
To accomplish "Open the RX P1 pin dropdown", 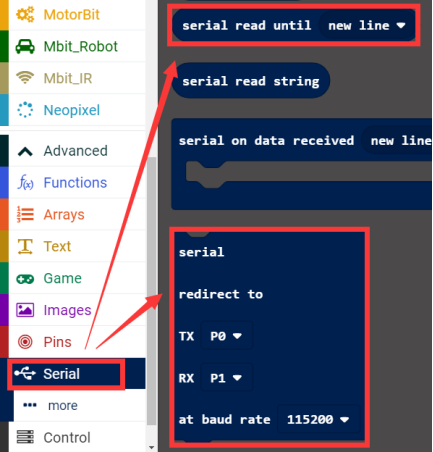I will pyautogui.click(x=227, y=378).
